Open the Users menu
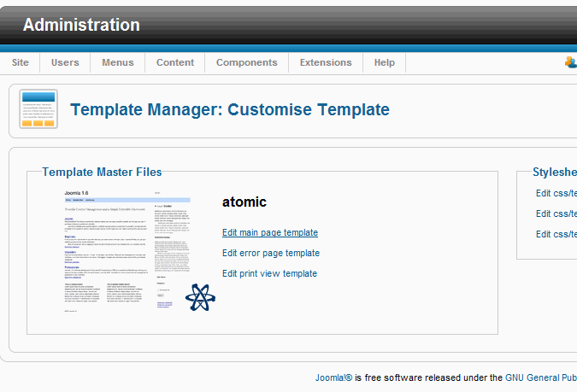Screen dimensions: 577x392 pyautogui.click(x=65, y=62)
